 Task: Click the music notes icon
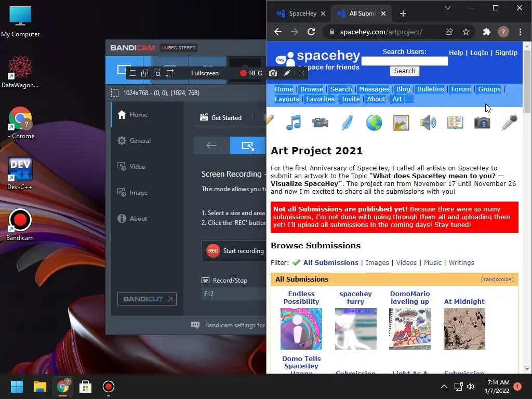point(293,123)
